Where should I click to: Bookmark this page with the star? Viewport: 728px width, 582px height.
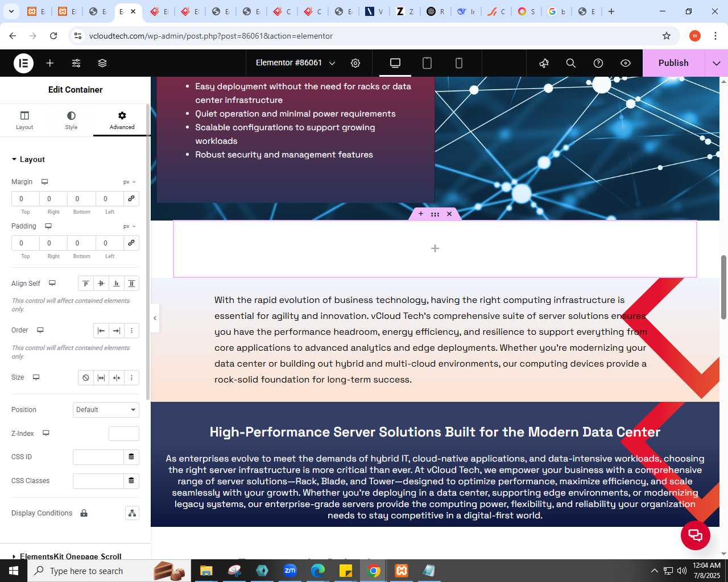point(667,36)
